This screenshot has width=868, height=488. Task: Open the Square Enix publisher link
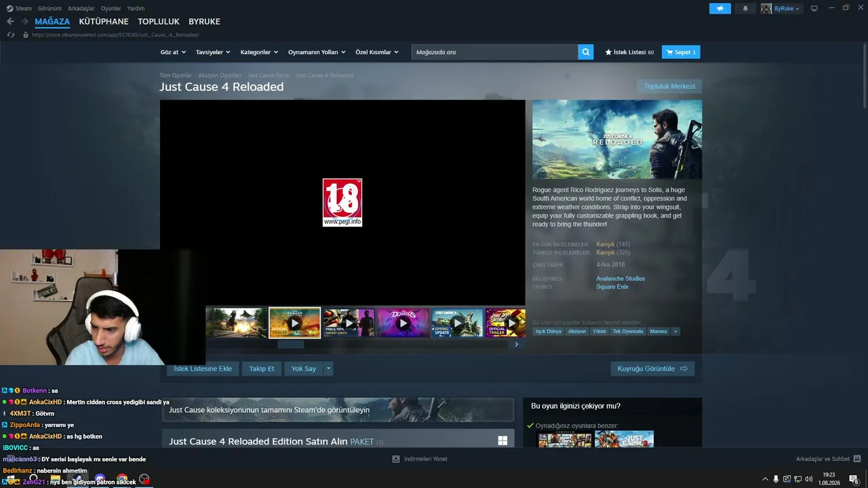[x=612, y=287]
